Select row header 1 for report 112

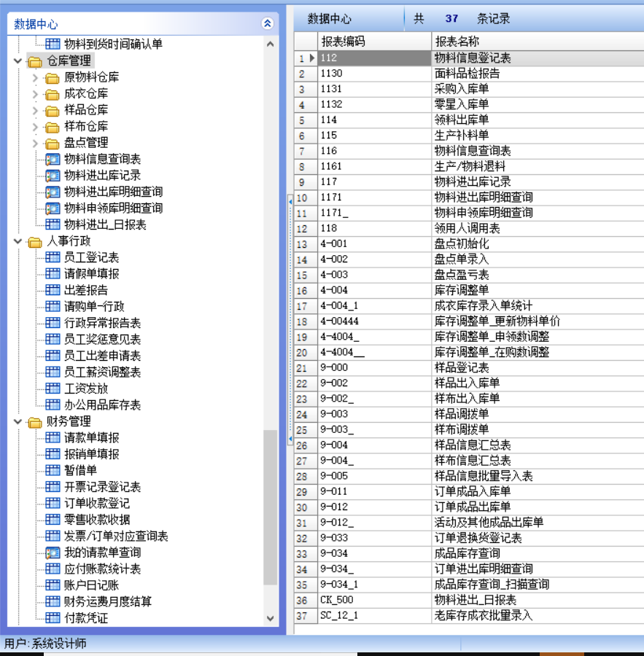(x=306, y=58)
